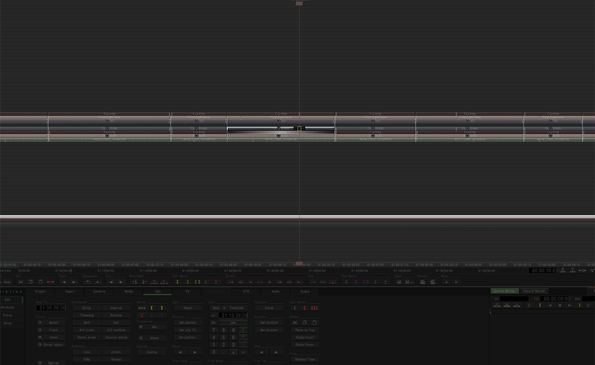The width and height of the screenshot is (595, 365).
Task: Enable the Group Layers option
Action: 51,345
